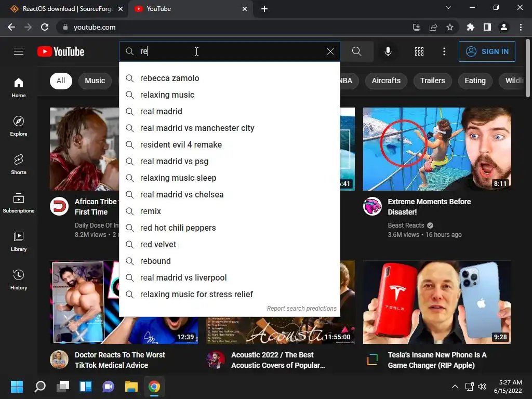This screenshot has height=399, width=532.
Task: Open the YouTube hamburger guide menu
Action: (x=19, y=51)
